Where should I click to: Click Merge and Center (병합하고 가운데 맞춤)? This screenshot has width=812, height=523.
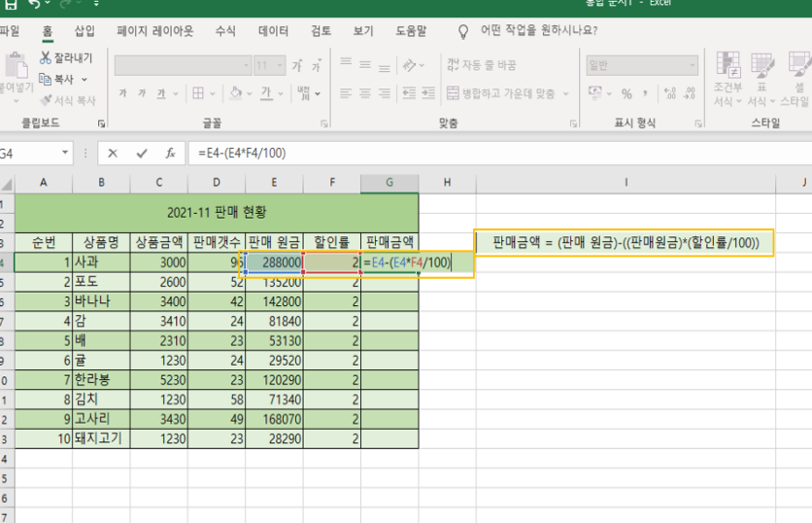tap(501, 93)
